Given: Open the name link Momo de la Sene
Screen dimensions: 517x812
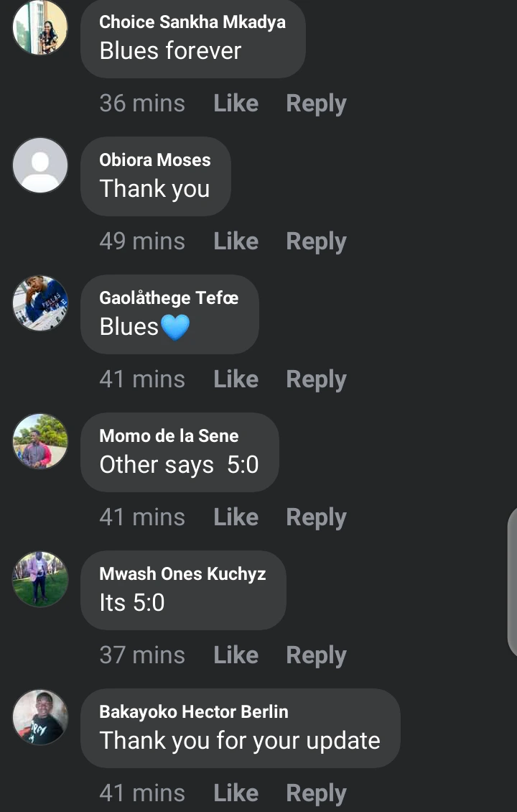Looking at the screenshot, I should (x=169, y=435).
